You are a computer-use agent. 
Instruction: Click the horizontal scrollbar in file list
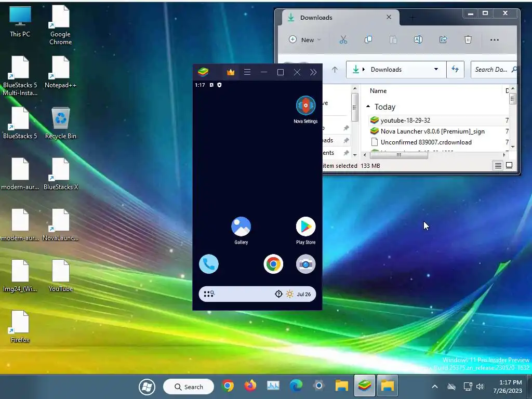(398, 155)
